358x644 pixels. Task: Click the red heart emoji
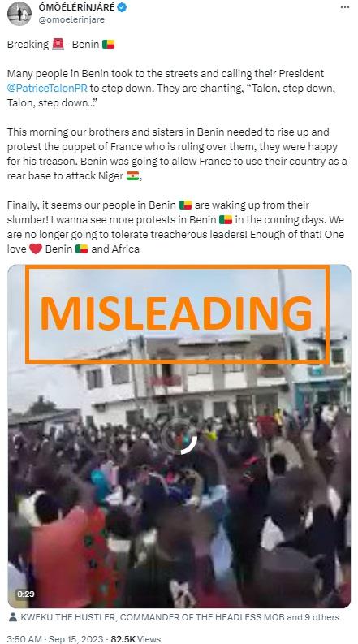tap(36, 249)
